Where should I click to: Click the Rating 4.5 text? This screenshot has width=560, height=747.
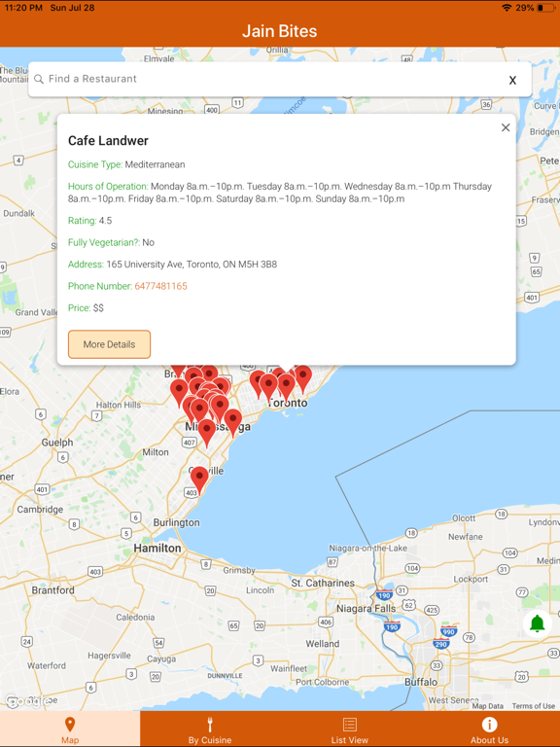90,221
